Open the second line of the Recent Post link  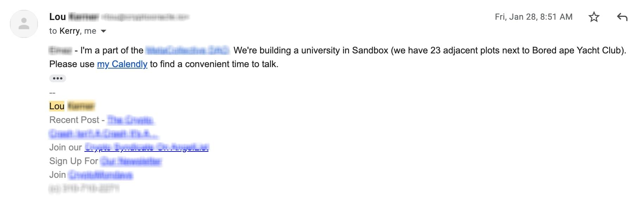click(104, 134)
